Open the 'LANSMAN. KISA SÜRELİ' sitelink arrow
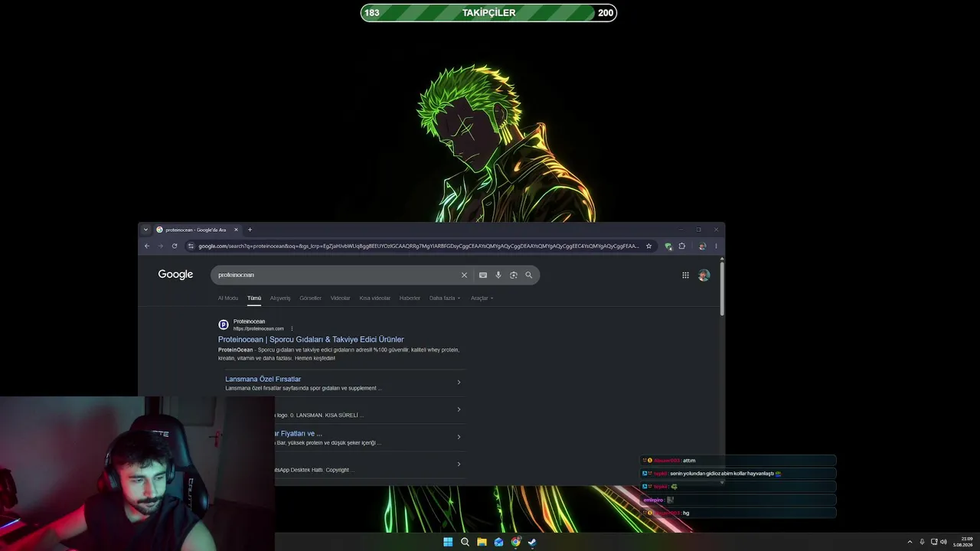 tap(459, 409)
